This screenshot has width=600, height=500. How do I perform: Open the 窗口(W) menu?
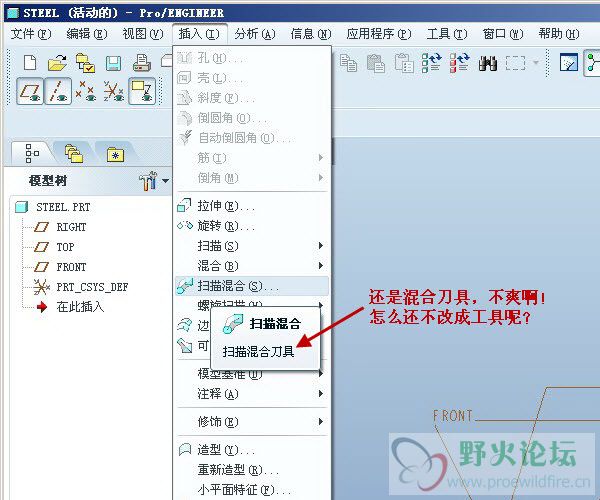pos(503,34)
